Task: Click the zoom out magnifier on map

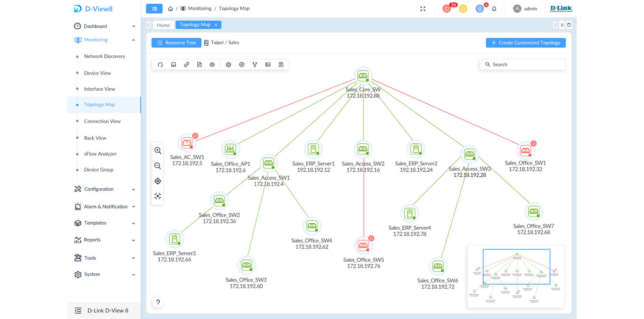Action: click(158, 166)
